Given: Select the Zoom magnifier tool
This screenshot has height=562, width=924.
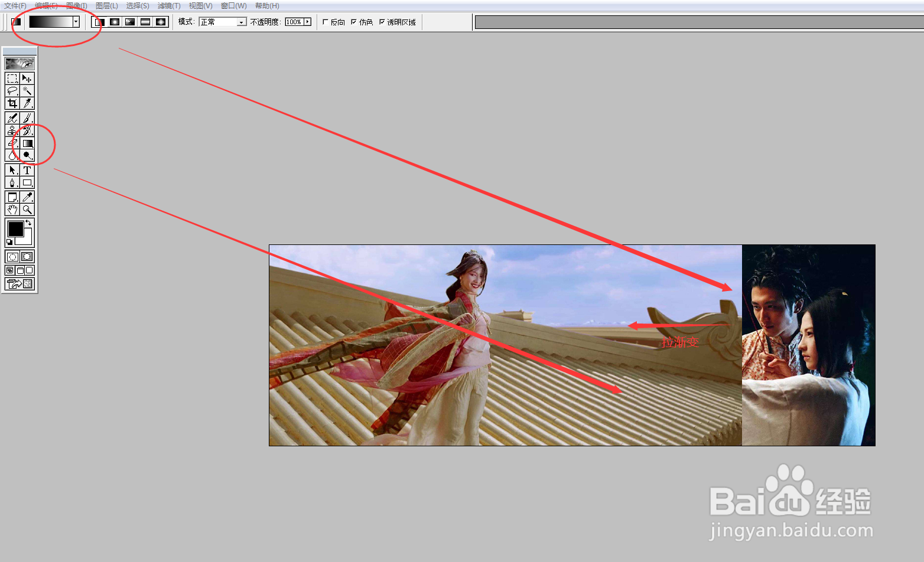Looking at the screenshot, I should pyautogui.click(x=27, y=210).
